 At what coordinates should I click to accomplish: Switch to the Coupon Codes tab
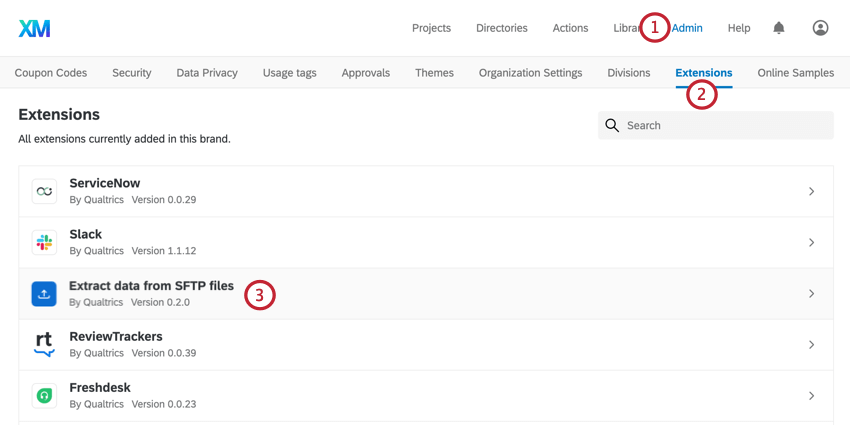(51, 73)
